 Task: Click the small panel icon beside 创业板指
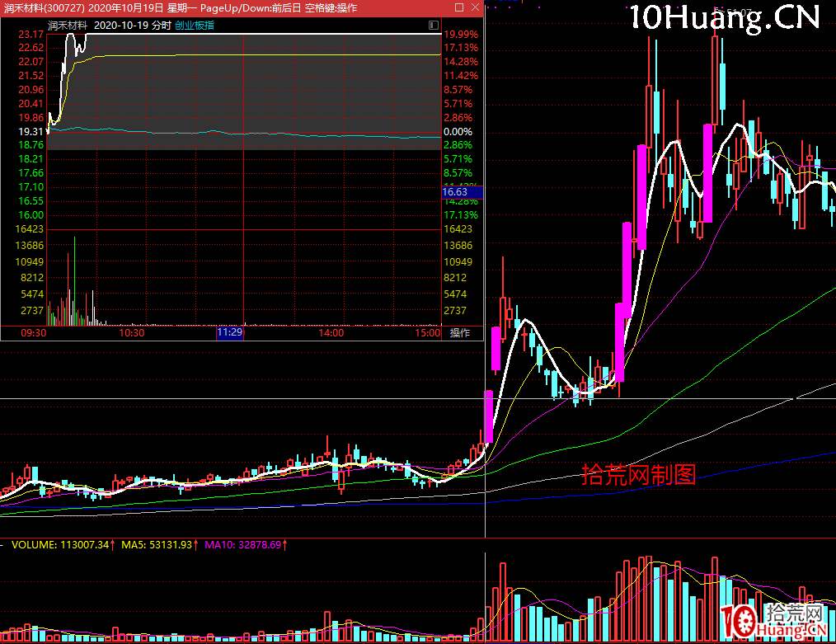coord(434,25)
